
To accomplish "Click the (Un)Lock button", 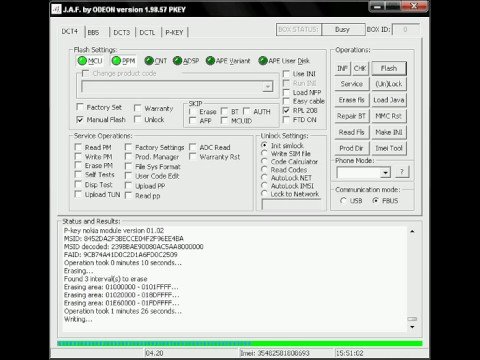I will pos(389,84).
